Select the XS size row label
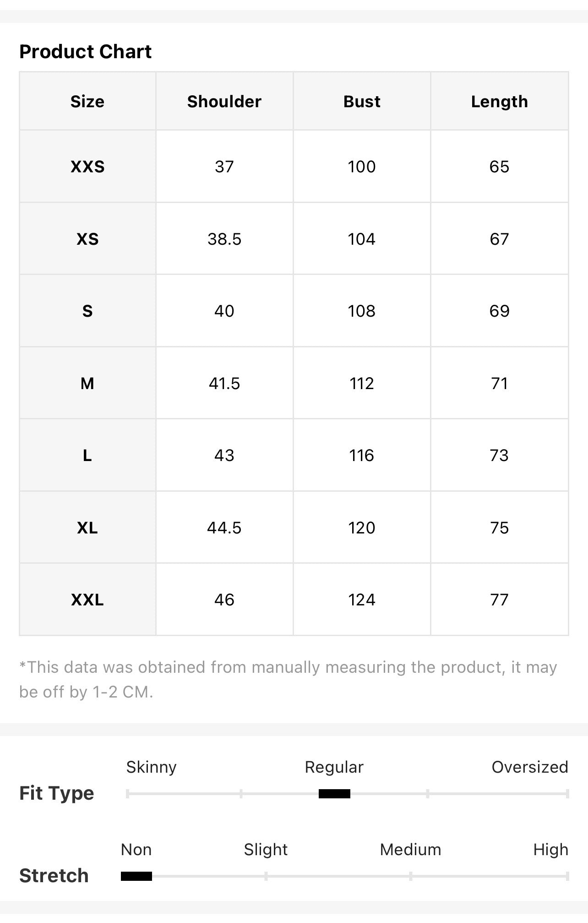Image resolution: width=588 pixels, height=923 pixels. (x=87, y=239)
